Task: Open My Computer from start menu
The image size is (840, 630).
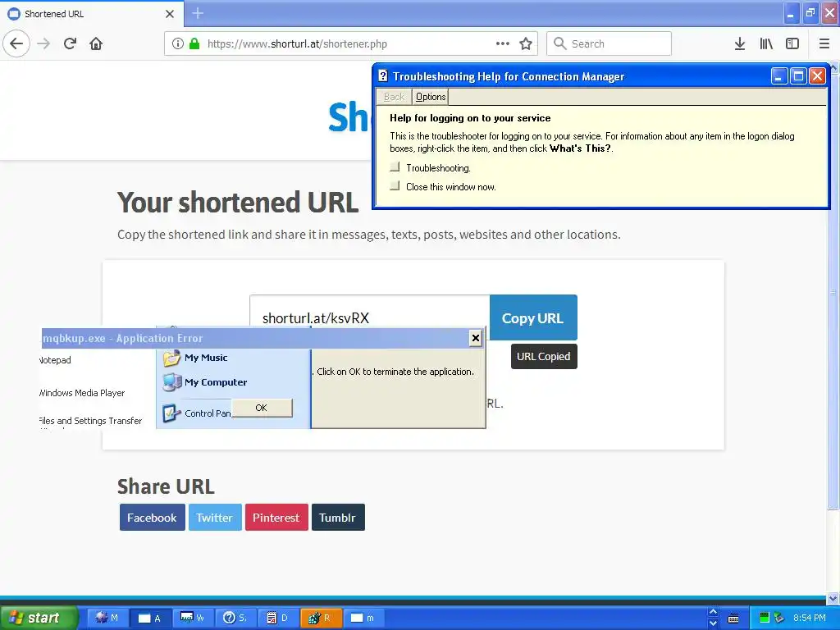Action: click(205, 382)
